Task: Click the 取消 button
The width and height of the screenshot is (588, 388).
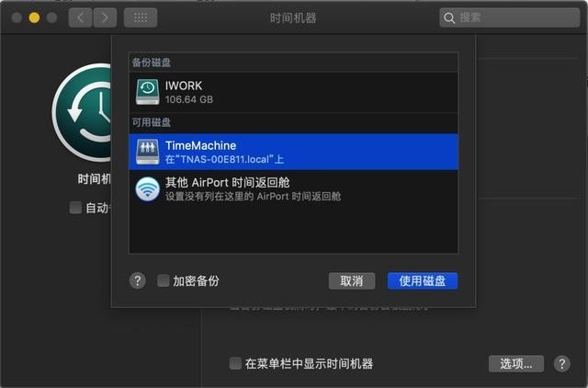Action: click(352, 280)
